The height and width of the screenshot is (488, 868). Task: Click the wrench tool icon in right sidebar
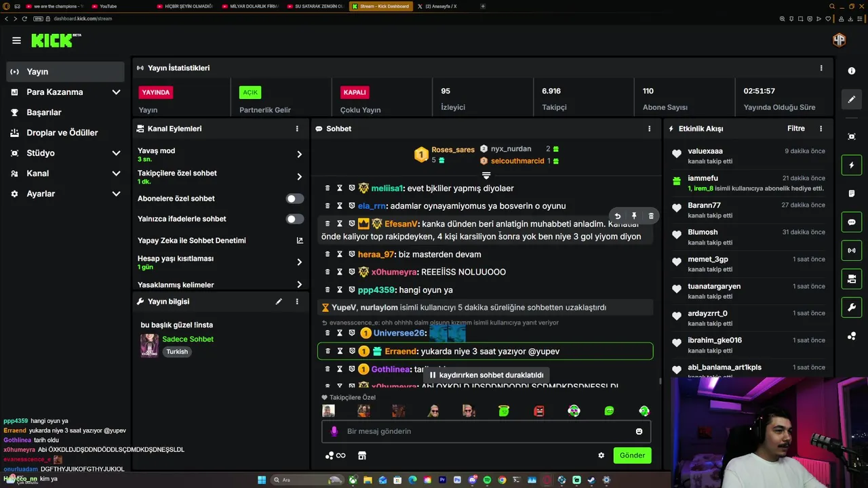852,308
